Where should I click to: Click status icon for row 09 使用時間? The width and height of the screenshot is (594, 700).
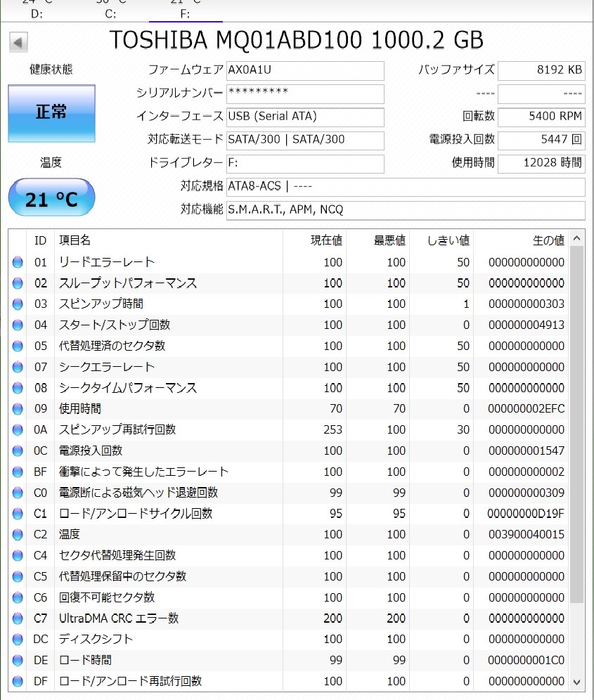[x=18, y=409]
